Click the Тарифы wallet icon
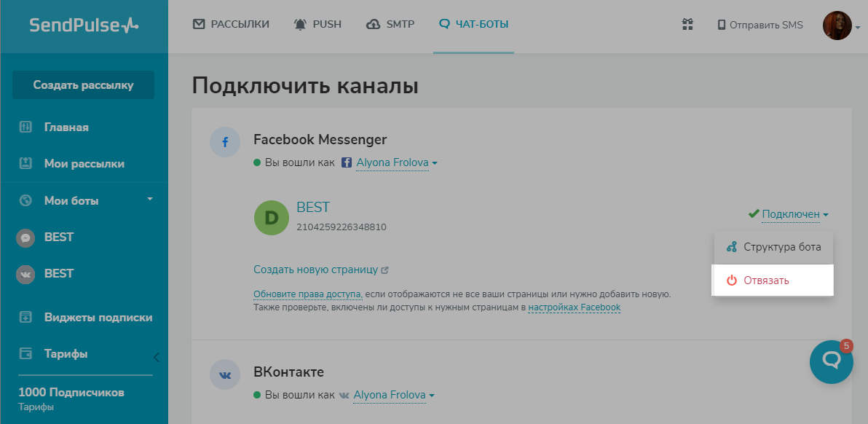This screenshot has height=424, width=868. (x=25, y=354)
